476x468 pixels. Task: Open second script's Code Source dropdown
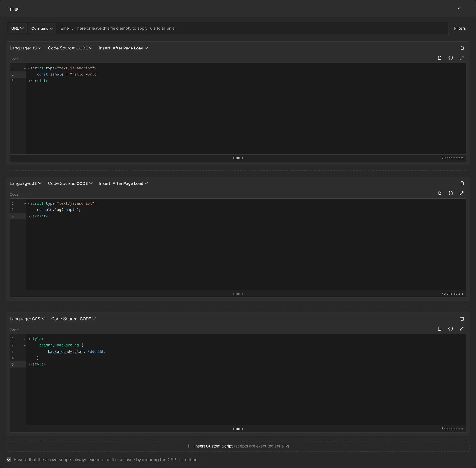[70, 184]
